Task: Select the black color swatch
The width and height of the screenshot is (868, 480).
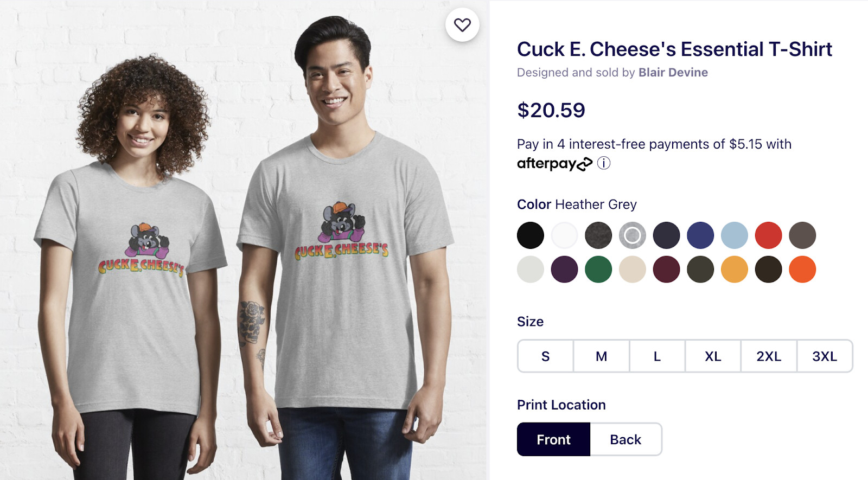Action: tap(531, 235)
